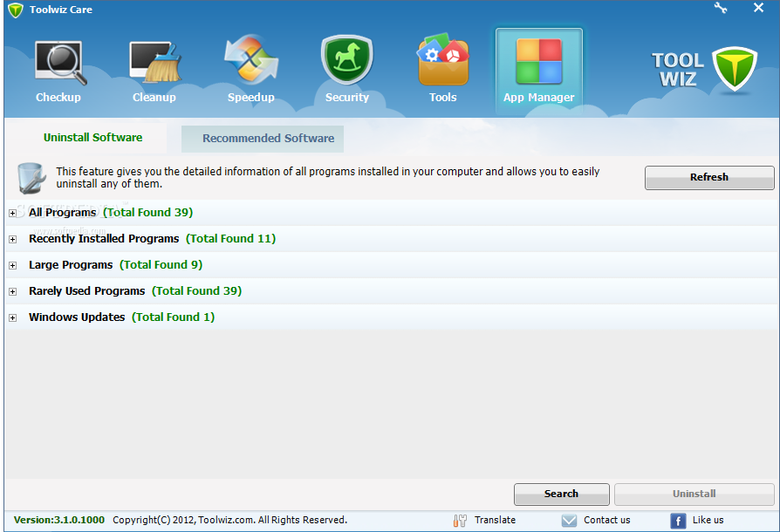
Task: Switch to the Recommended Software tab
Action: pyautogui.click(x=263, y=138)
